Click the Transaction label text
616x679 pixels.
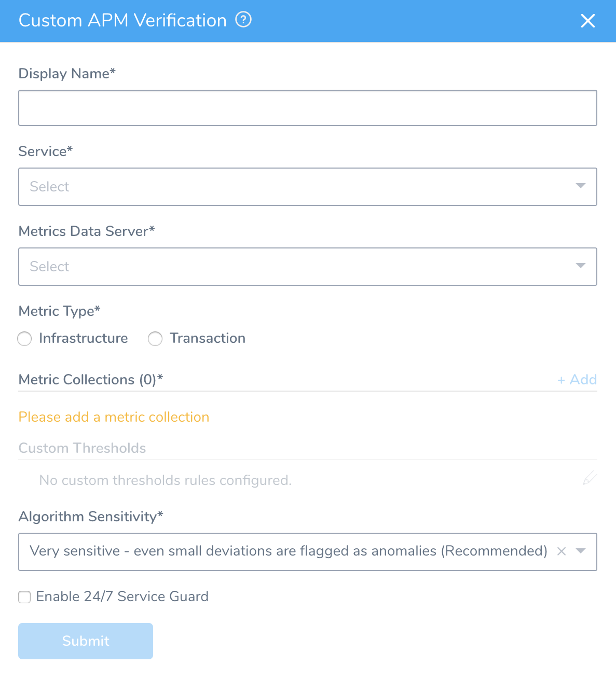208,338
